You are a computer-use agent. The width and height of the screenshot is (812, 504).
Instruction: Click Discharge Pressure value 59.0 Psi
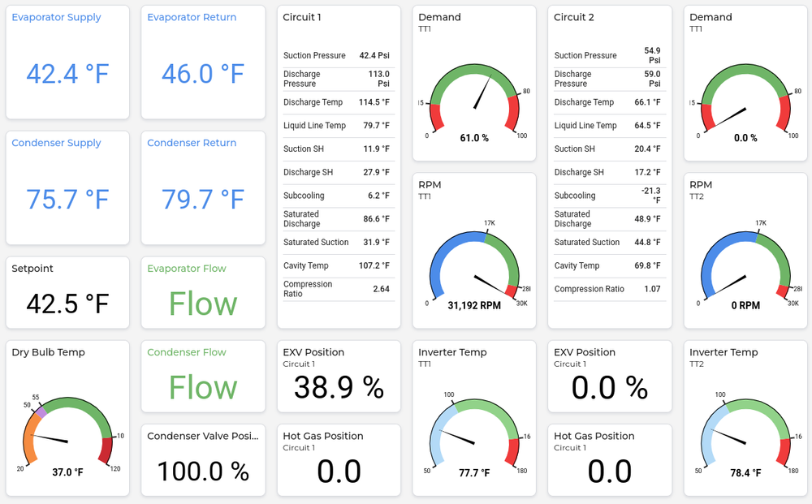pyautogui.click(x=653, y=79)
